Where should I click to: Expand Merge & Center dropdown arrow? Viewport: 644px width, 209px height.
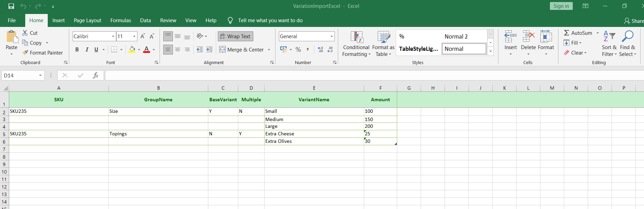[269, 50]
